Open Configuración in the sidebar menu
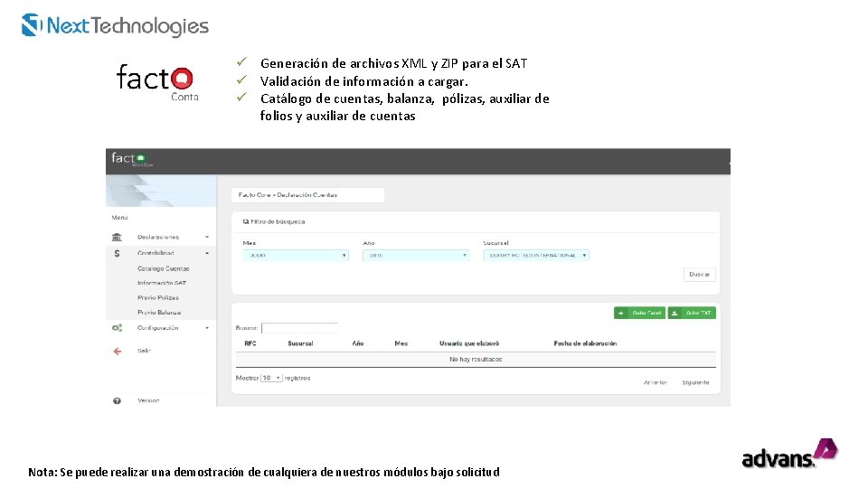The height and width of the screenshot is (488, 868). (157, 328)
